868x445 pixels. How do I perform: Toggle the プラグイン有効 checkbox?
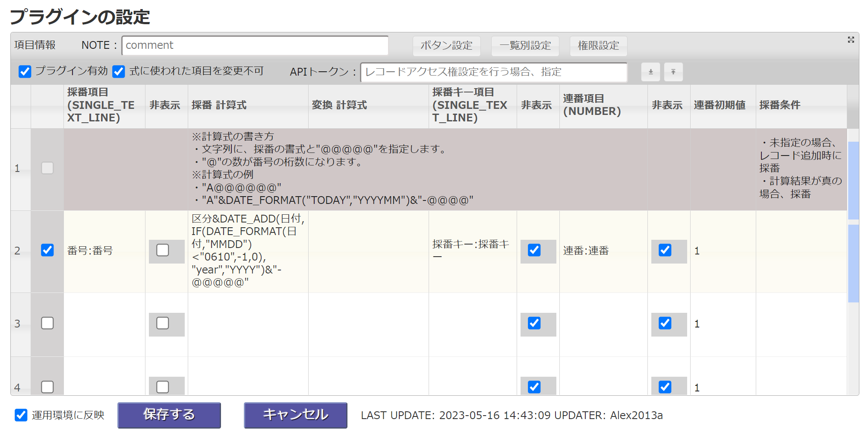[x=25, y=71]
